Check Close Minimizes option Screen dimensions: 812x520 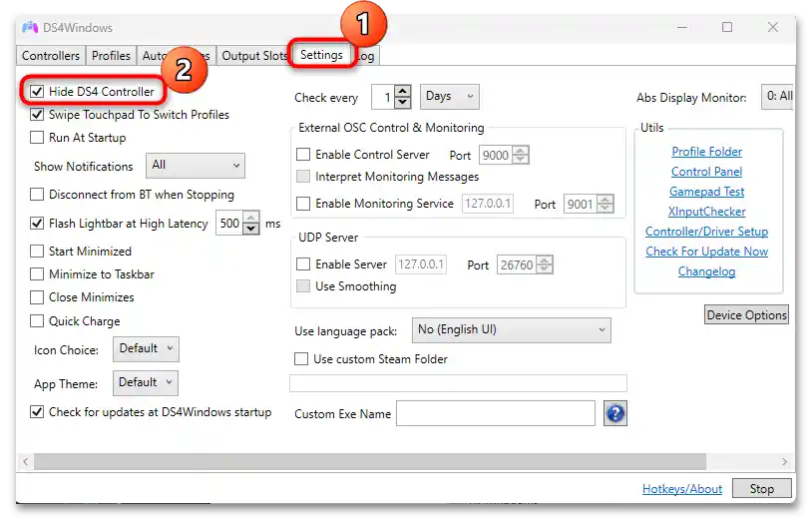[x=37, y=297]
